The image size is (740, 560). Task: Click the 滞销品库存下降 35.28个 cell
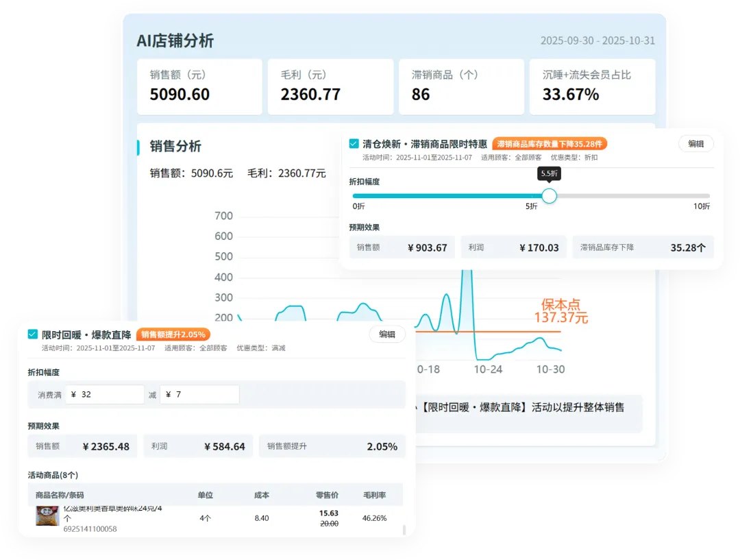pos(643,247)
